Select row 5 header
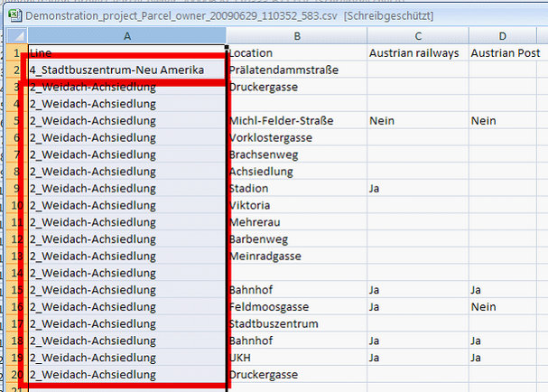The height and width of the screenshot is (392, 548). pyautogui.click(x=16, y=121)
